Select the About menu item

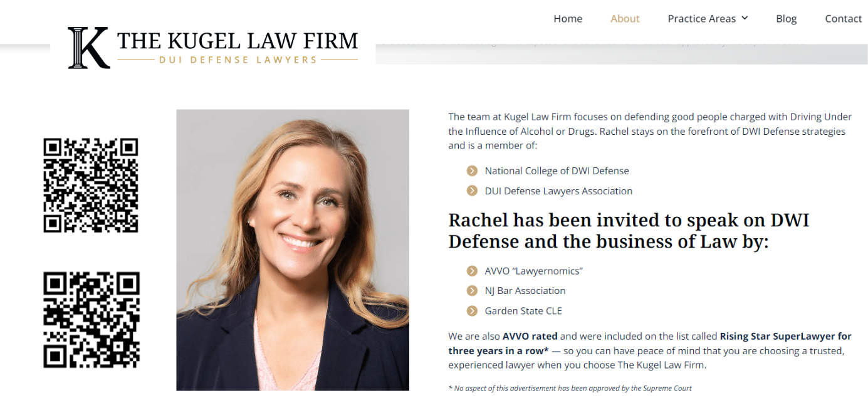pos(625,19)
